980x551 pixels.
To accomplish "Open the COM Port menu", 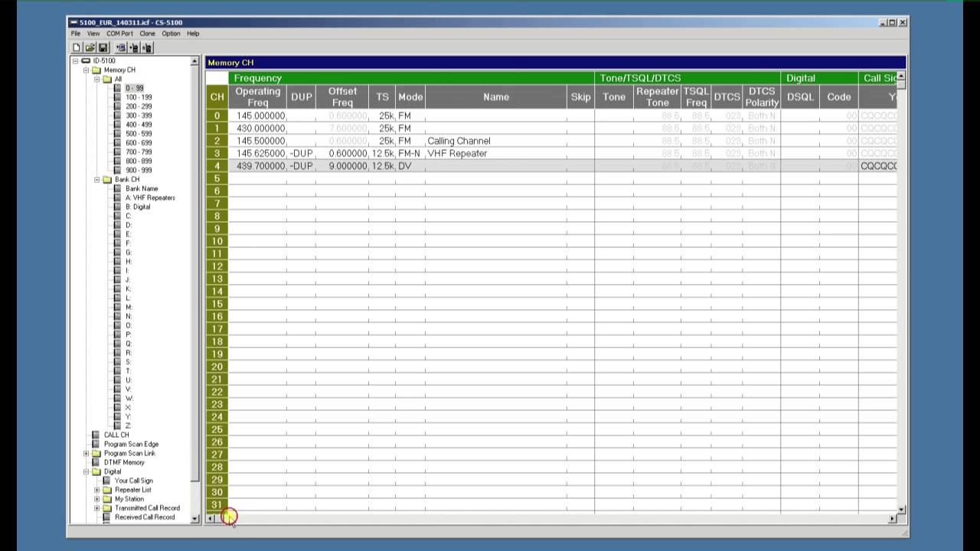I will (x=119, y=34).
